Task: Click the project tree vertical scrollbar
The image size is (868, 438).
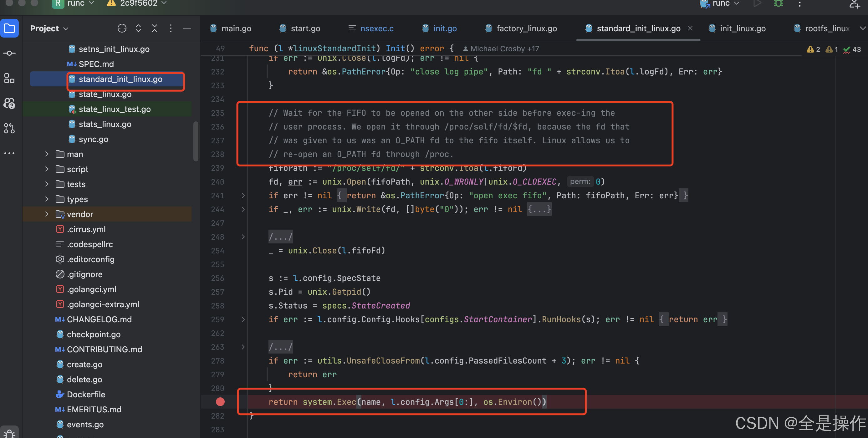Action: 196,141
